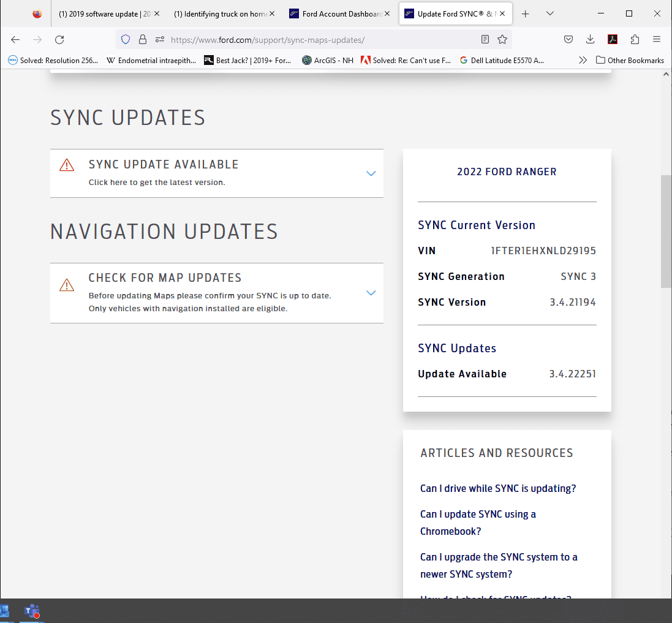Open Microsoft Teams from the taskbar
The image size is (672, 623).
[x=32, y=611]
